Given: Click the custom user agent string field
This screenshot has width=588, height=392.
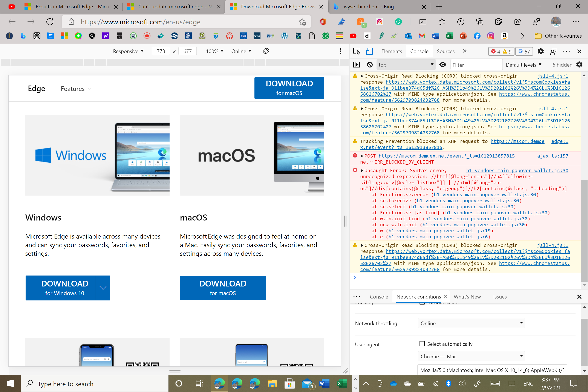Looking at the screenshot, I should (492, 370).
